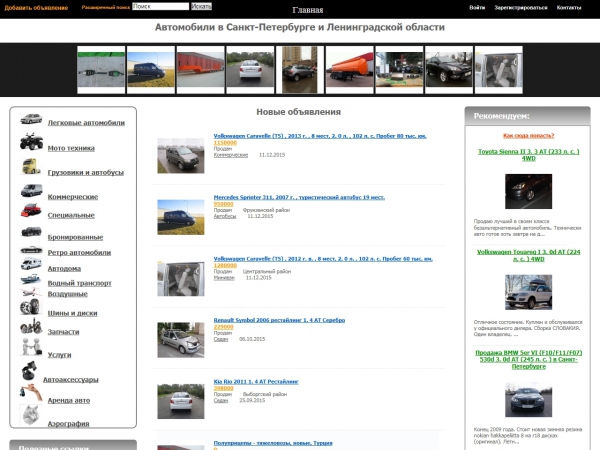Open the Ретро автомобили link
Screen dimensions: 600x450
coord(79,253)
